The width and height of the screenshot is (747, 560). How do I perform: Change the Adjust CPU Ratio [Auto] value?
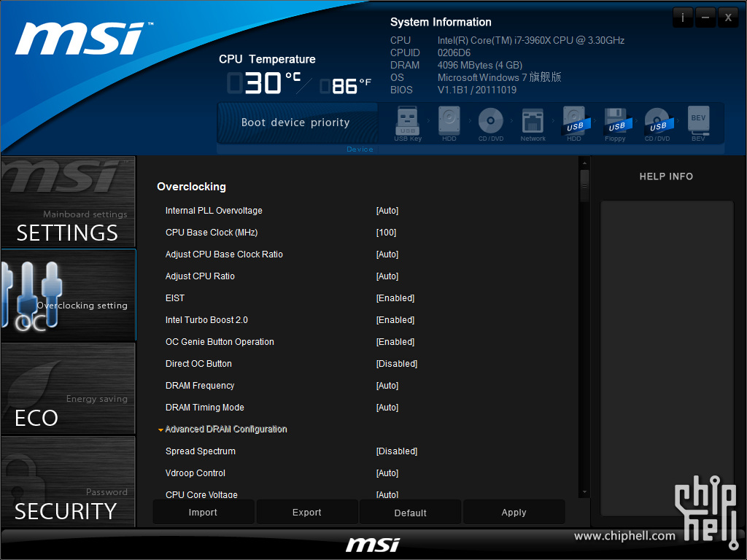tap(387, 276)
